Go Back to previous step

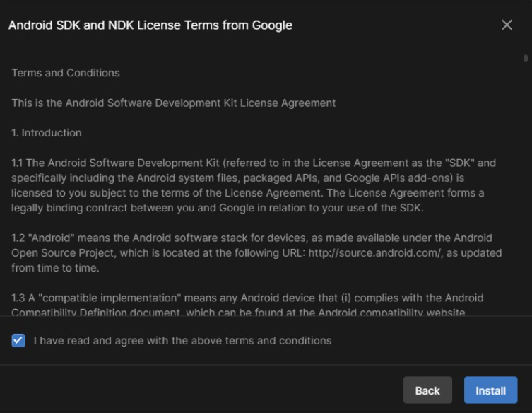click(427, 390)
